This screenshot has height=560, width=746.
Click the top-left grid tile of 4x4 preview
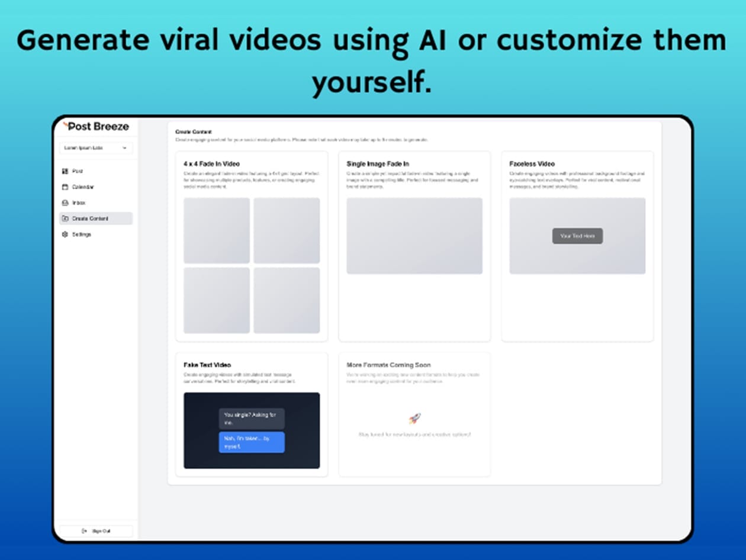[217, 230]
